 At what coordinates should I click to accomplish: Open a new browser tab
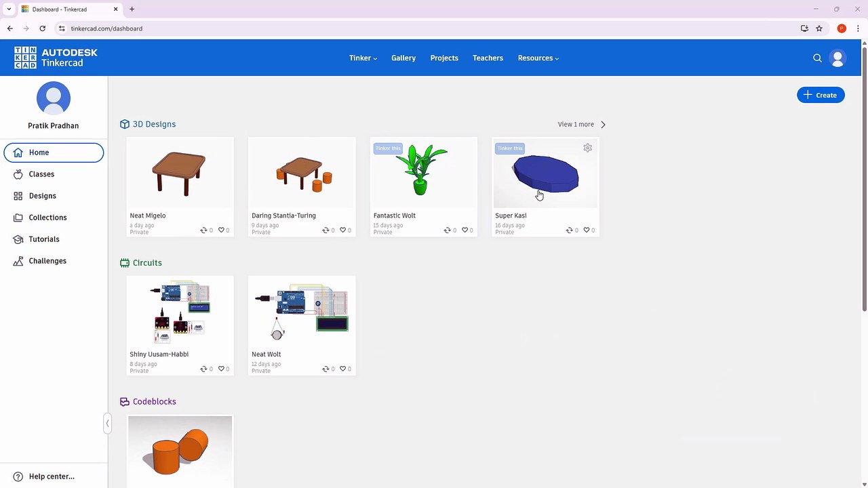coord(132,9)
